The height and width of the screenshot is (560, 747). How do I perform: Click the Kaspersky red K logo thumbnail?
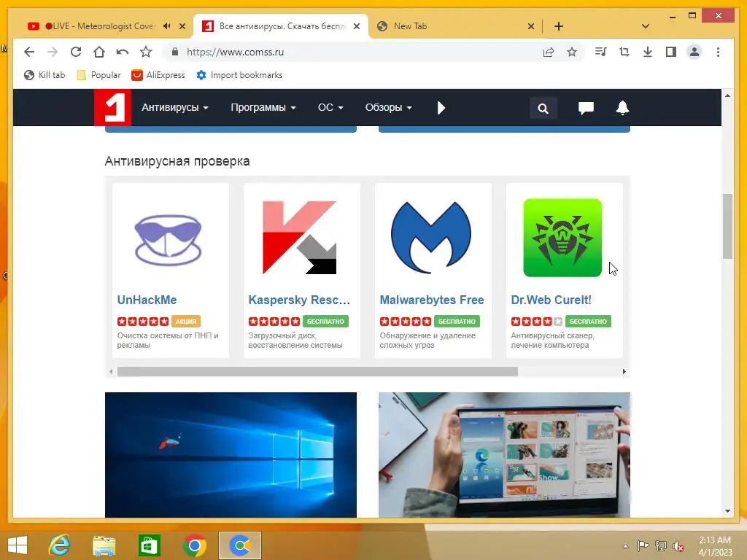(300, 238)
